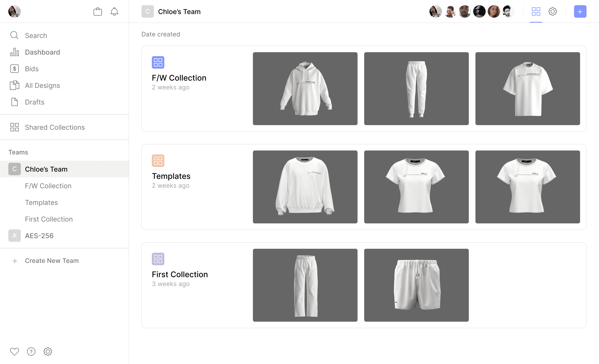Open the notifications bell
Screen dimensions: 599x364
pyautogui.click(x=114, y=12)
